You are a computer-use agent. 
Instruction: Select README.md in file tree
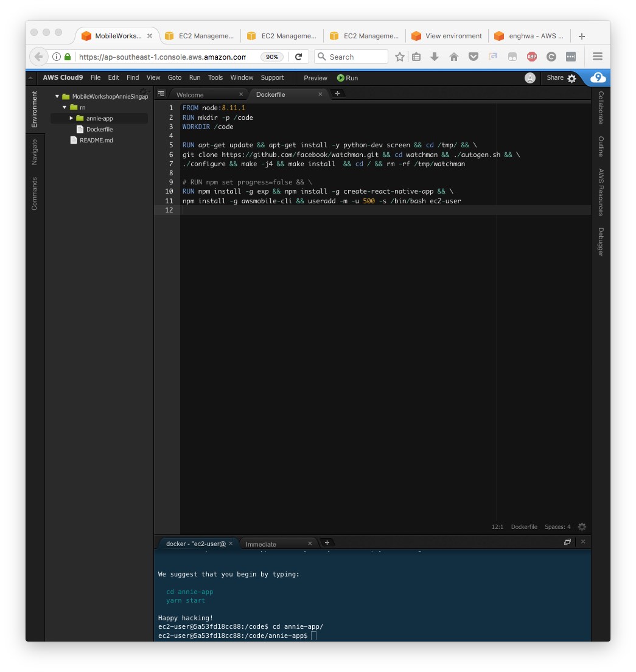click(96, 140)
